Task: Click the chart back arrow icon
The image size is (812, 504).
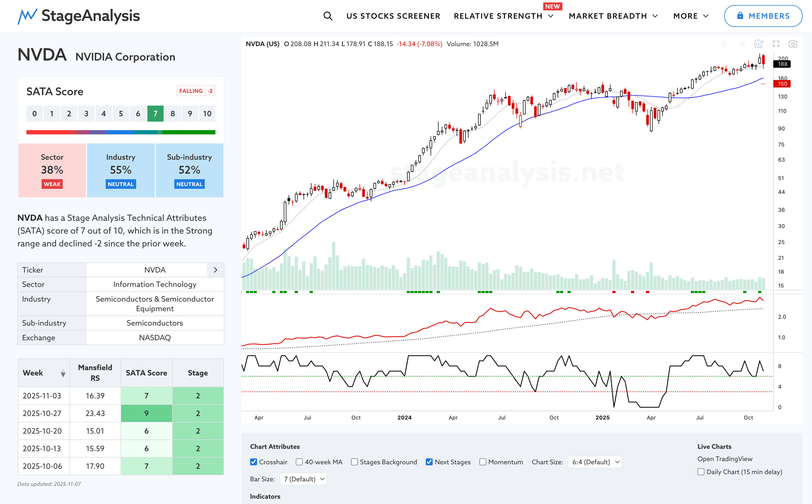Action: tap(725, 44)
